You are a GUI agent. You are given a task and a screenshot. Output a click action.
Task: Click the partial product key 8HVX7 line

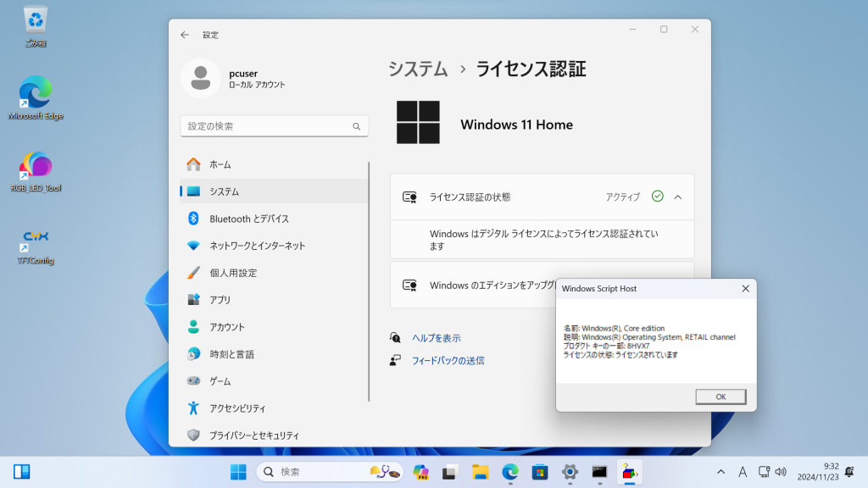coord(606,346)
